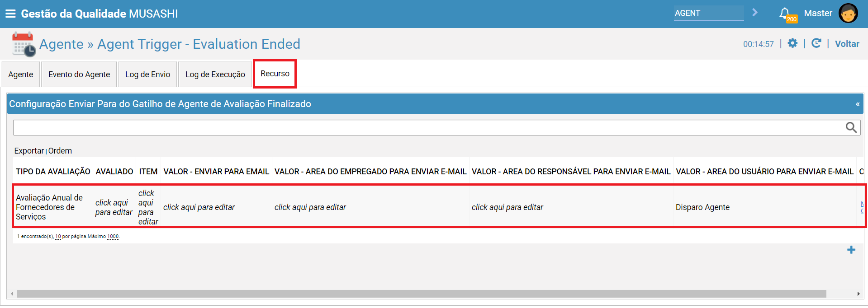Click the refresh icon
868x308 pixels.
click(816, 43)
